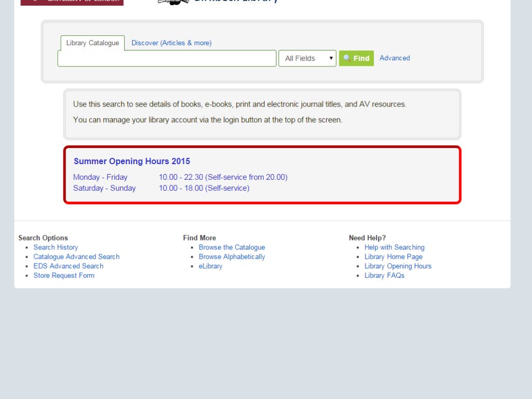Click Browse the Catalogue link
The height and width of the screenshot is (399, 532).
click(232, 247)
